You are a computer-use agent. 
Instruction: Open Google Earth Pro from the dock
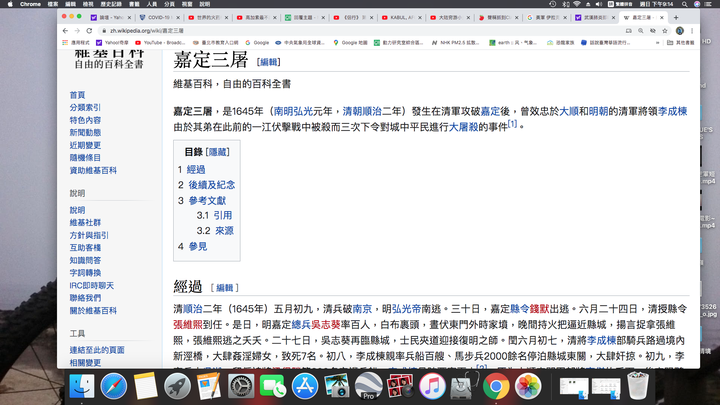[368, 386]
